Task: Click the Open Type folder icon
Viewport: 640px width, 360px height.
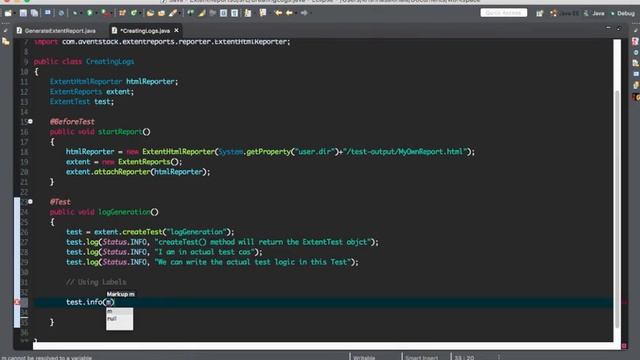Action: click(x=150, y=13)
